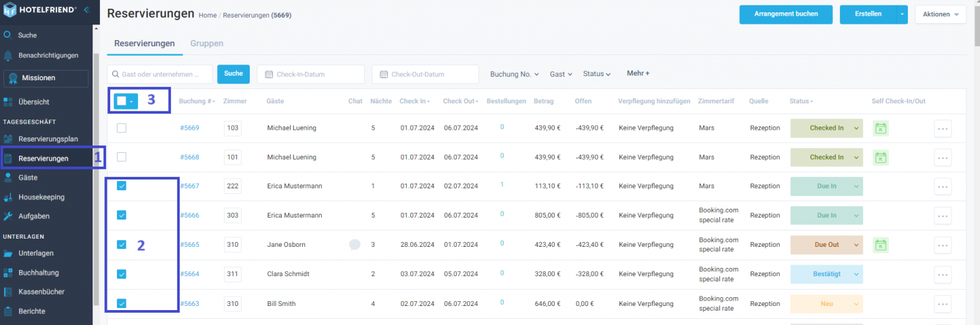Open the Bestätigt status dropdown for #5664

click(x=826, y=274)
